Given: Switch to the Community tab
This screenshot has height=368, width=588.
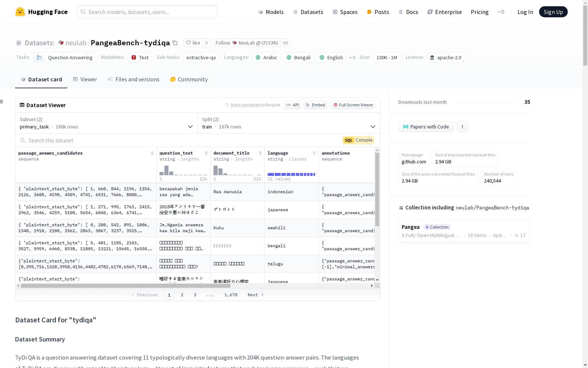Looking at the screenshot, I should [x=189, y=79].
